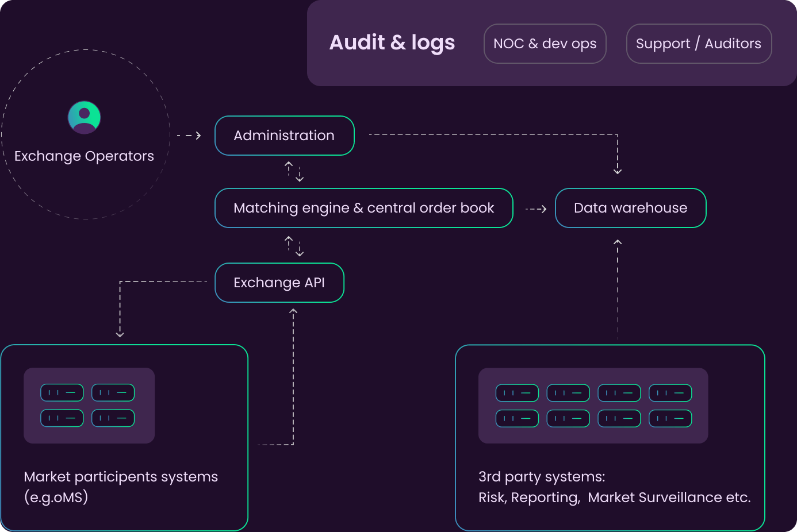Select the up-down arrows between Administration and Matching engine

(x=294, y=171)
